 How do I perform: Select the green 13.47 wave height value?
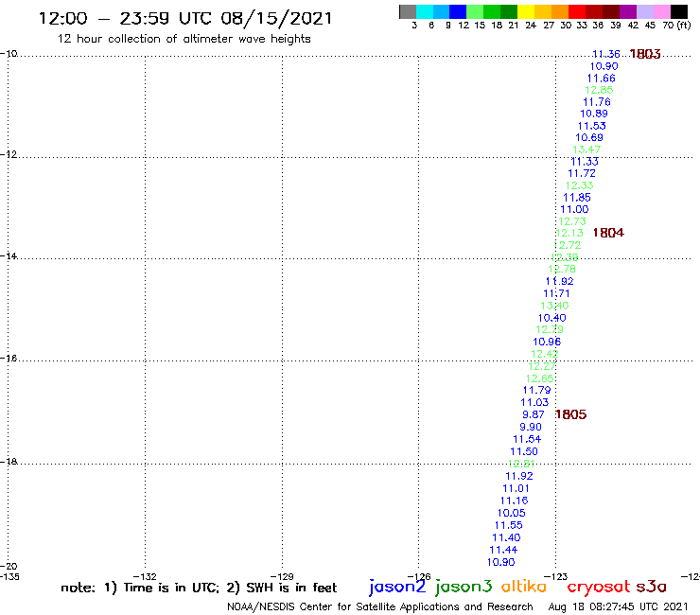586,149
